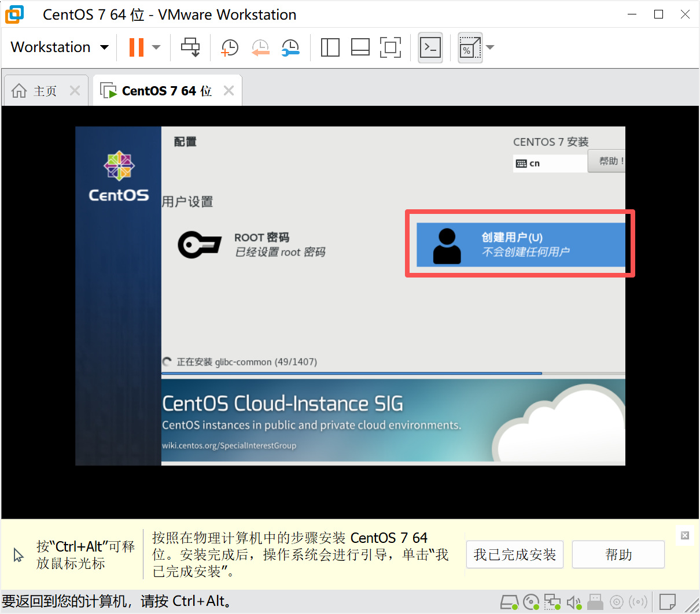The width and height of the screenshot is (700, 614).
Task: Click the user silhouette icon
Action: 447,246
